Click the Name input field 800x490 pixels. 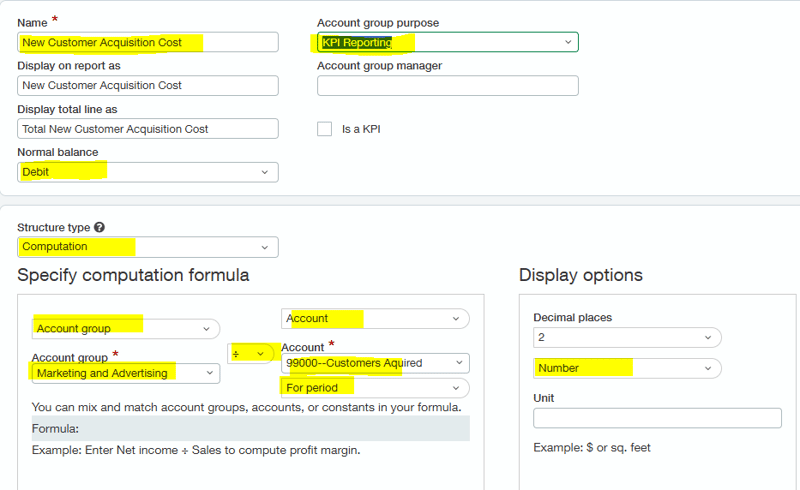point(148,42)
